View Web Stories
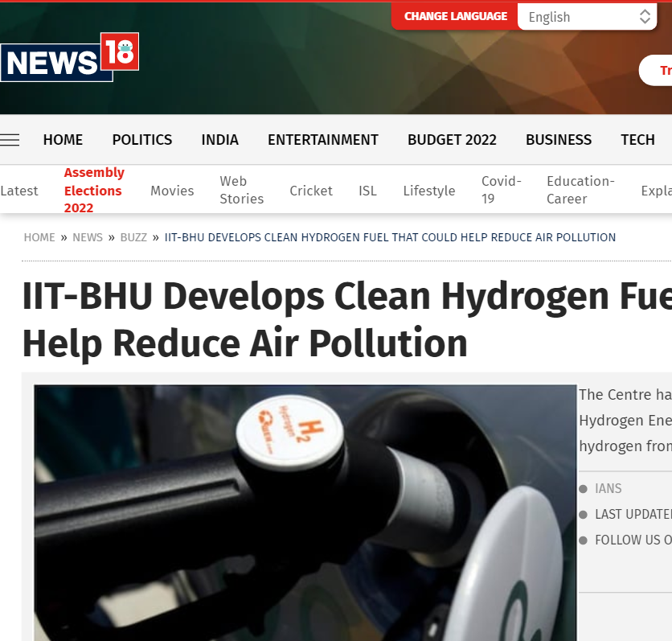The width and height of the screenshot is (672, 641). 241,191
